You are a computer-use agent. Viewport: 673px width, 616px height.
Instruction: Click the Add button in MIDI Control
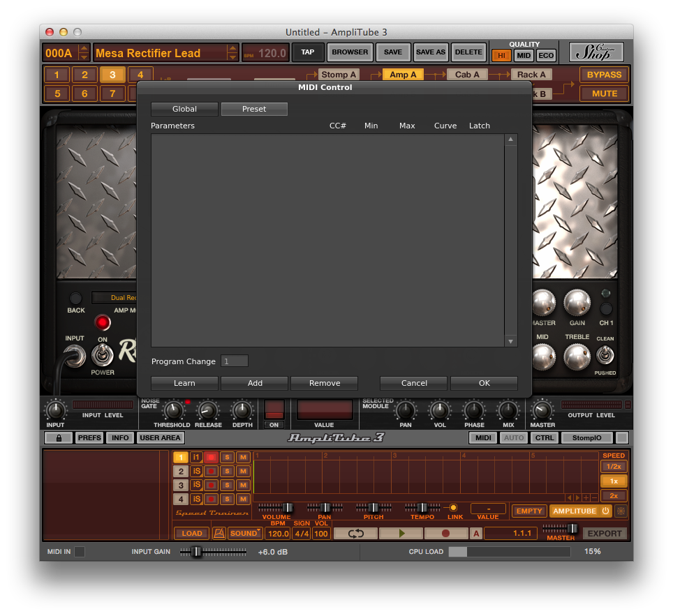pos(255,383)
